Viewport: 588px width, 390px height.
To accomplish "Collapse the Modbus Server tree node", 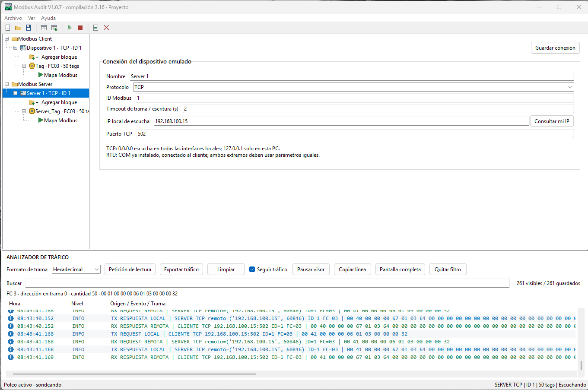I will point(6,84).
